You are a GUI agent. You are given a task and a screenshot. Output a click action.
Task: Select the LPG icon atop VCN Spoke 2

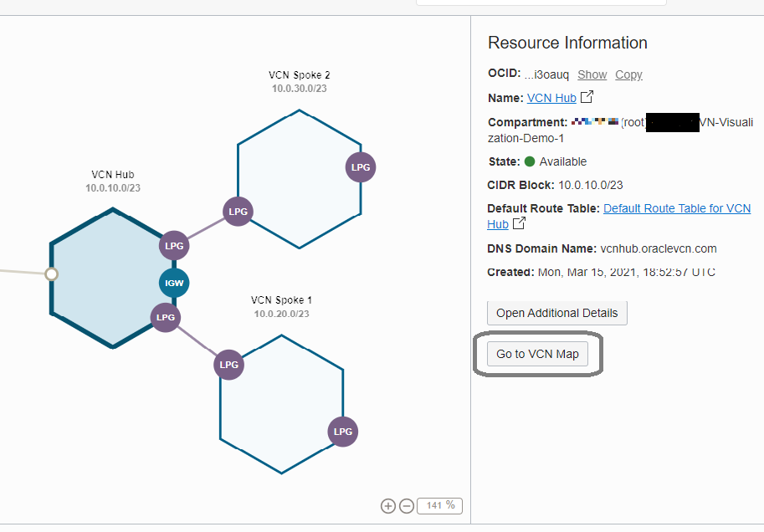[x=360, y=166]
